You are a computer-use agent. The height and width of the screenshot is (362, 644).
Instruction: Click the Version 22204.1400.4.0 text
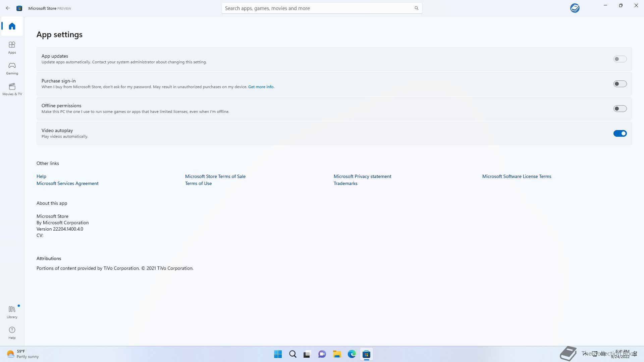60,229
